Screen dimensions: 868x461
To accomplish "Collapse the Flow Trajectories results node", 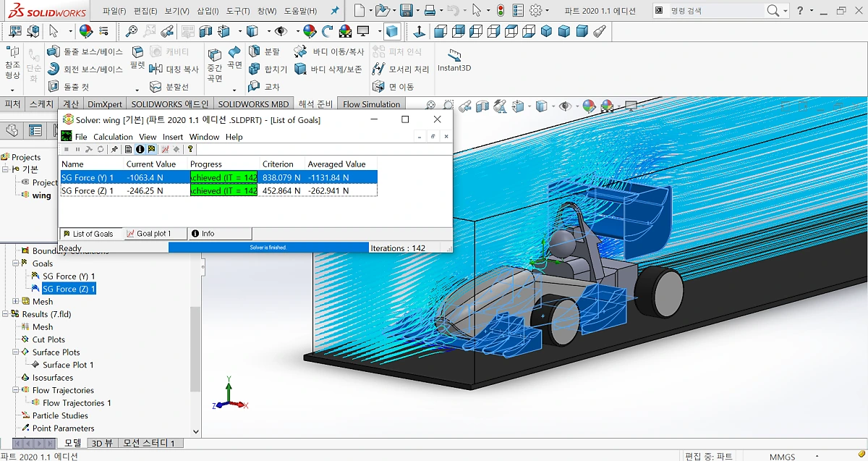I will click(16, 390).
